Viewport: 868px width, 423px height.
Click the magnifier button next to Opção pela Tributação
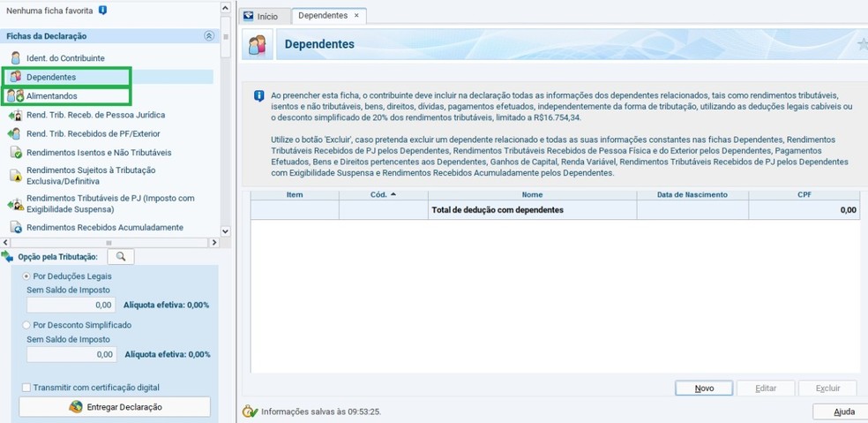121,256
